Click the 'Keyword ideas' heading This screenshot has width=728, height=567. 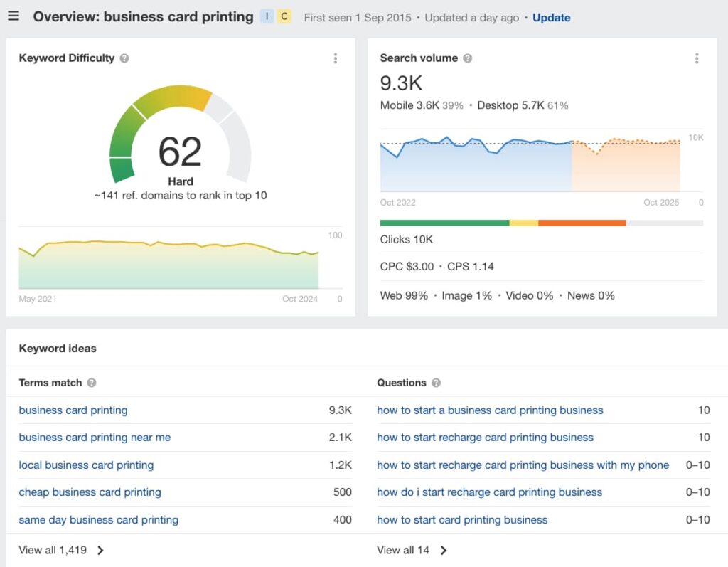coord(58,349)
